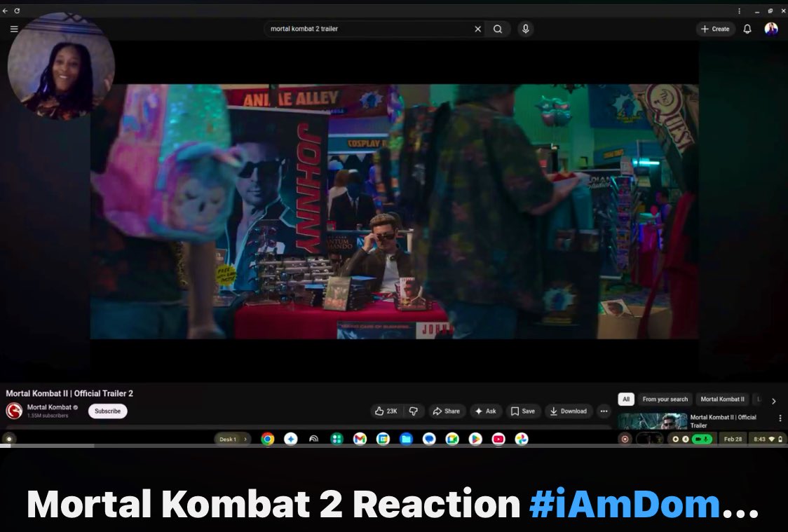Open Gmail from the shelf
This screenshot has width=788, height=532.
point(360,439)
